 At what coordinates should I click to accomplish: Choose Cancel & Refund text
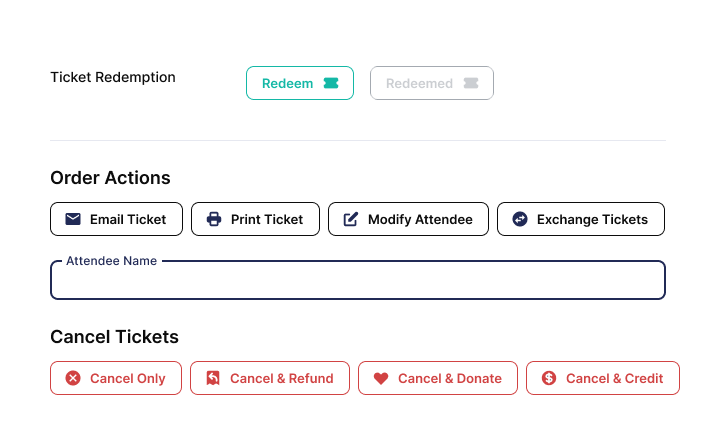282,378
